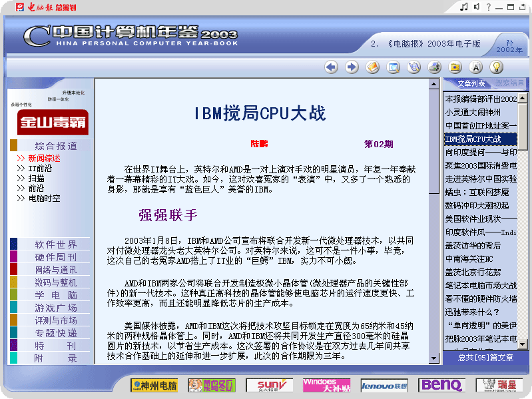Image resolution: width=532 pixels, height=399 pixels.
Task: Click the BenQ sponsor logo
Action: tap(441, 385)
